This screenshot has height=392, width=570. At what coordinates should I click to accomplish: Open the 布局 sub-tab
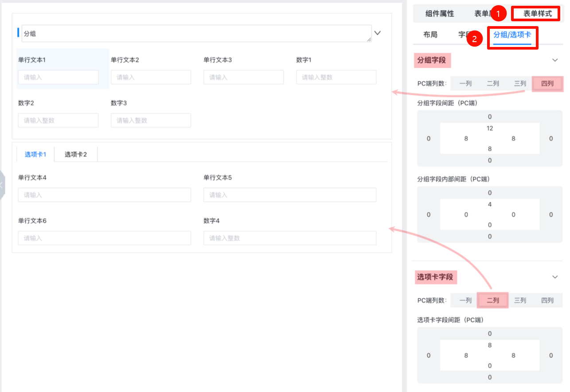click(x=430, y=35)
